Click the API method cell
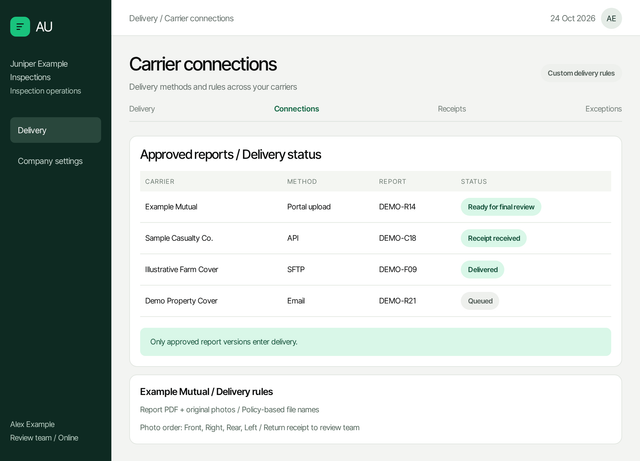 click(293, 238)
